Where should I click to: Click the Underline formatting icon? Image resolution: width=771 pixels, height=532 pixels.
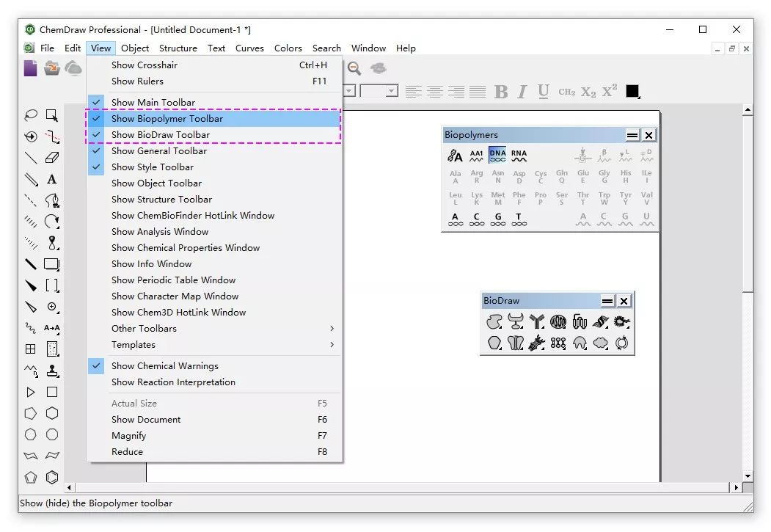(544, 92)
